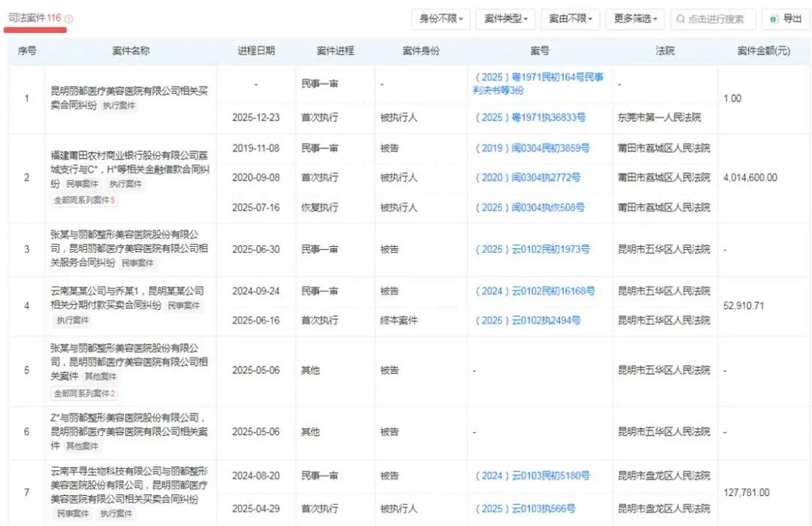Image resolution: width=812 pixels, height=526 pixels.
Task: Click the 案件身份 column header
Action: tap(420, 50)
